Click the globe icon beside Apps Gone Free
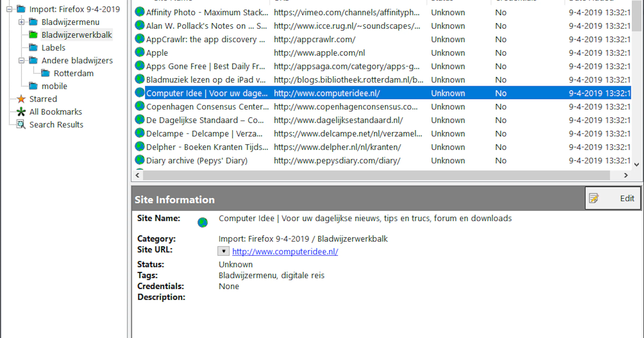This screenshot has height=338, width=644. (140, 65)
